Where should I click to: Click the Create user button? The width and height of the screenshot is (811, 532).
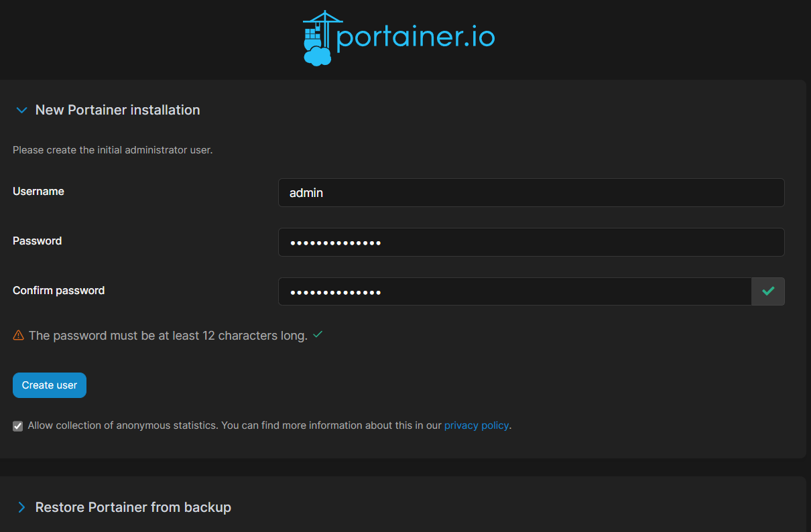pos(50,385)
